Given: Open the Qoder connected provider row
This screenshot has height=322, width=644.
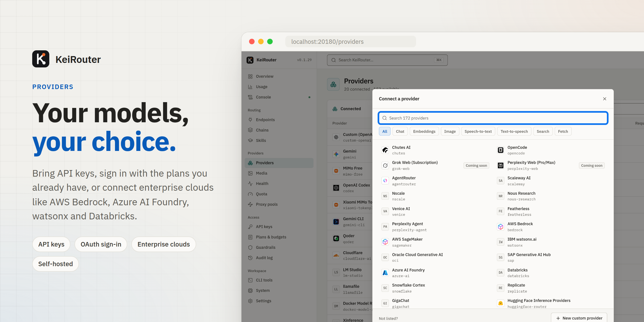Looking at the screenshot, I should tap(350, 239).
